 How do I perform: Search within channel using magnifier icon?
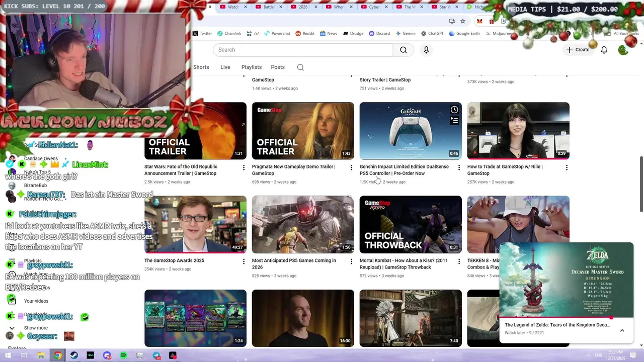tap(300, 67)
